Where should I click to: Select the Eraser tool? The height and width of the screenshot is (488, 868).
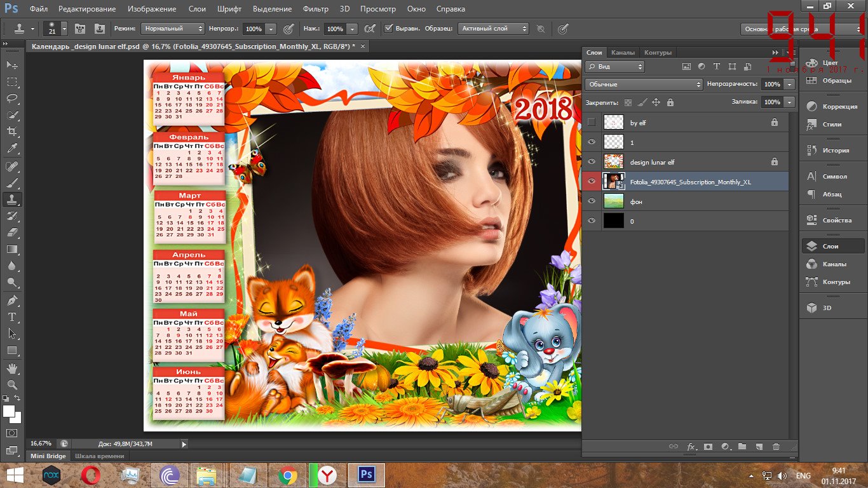tap(12, 233)
